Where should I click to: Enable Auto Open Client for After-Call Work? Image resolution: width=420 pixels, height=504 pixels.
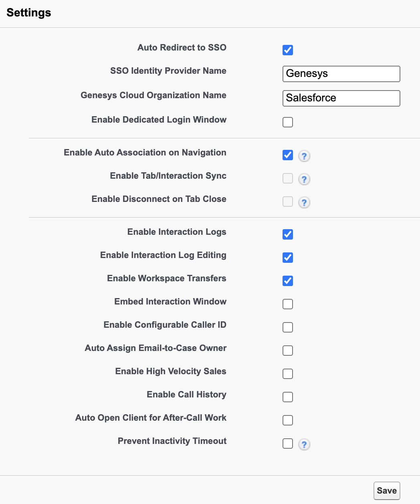(x=288, y=420)
